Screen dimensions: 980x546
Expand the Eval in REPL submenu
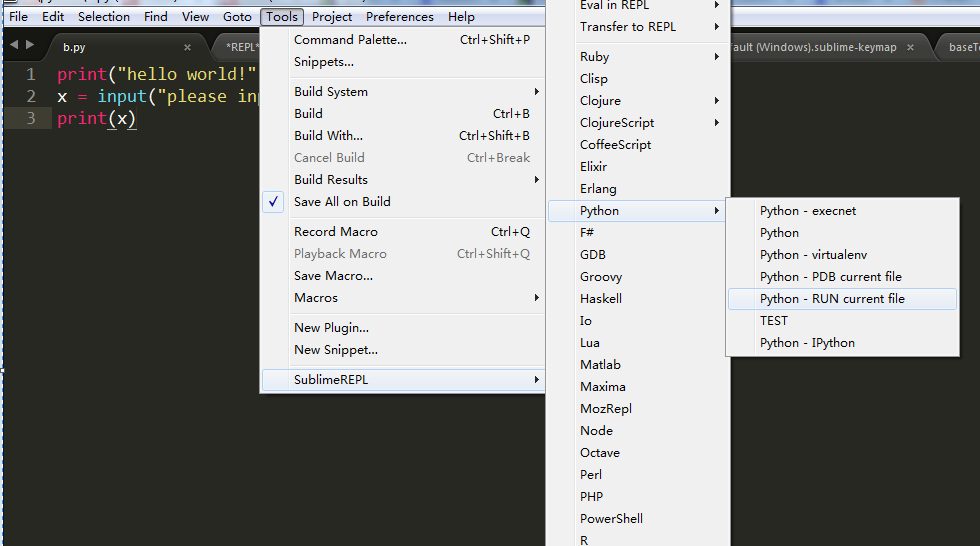click(x=638, y=6)
